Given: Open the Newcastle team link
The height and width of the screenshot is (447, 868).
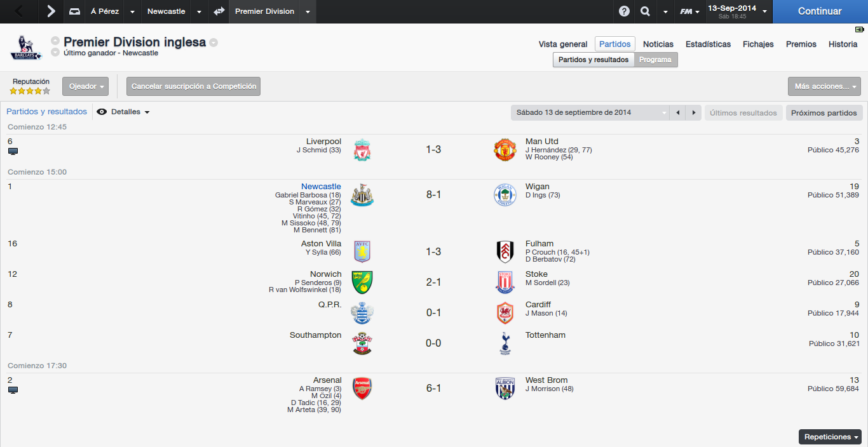Looking at the screenshot, I should [x=321, y=186].
